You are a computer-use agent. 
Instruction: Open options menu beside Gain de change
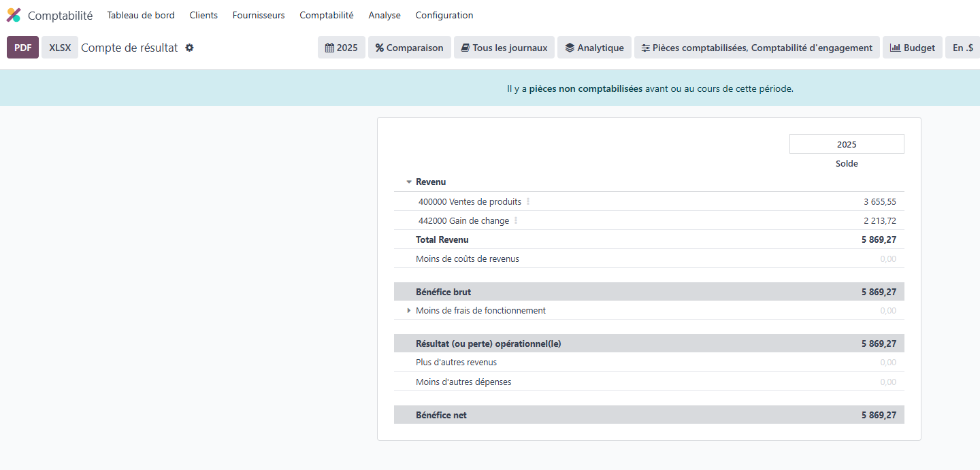516,221
